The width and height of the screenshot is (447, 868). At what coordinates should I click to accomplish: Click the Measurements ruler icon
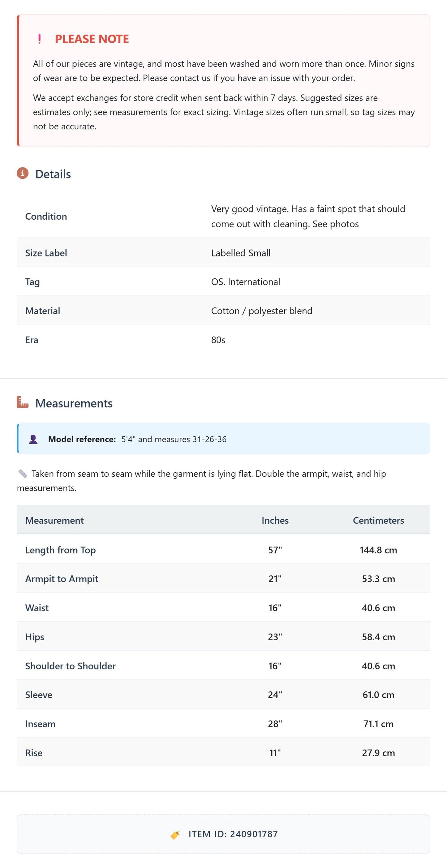(23, 402)
